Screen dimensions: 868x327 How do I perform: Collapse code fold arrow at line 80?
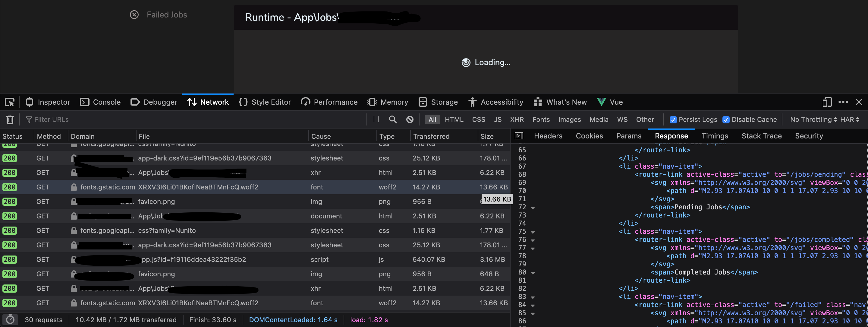tap(533, 273)
